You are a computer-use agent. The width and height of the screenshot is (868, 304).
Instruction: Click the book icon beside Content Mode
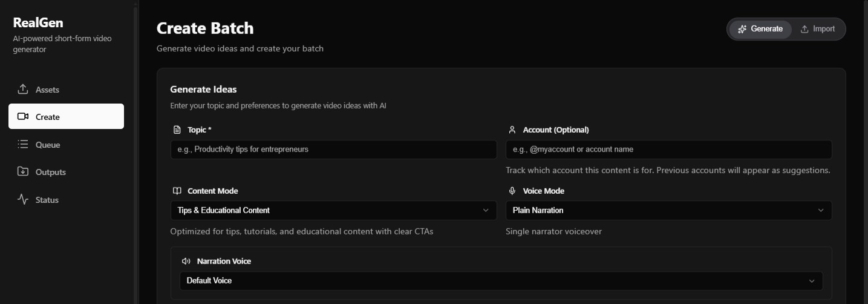point(177,191)
